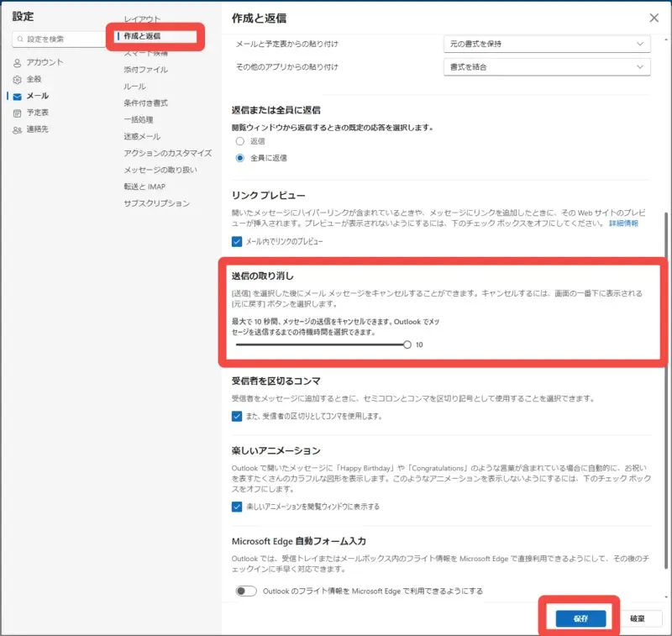Click the undo-send slider track

pyautogui.click(x=320, y=344)
